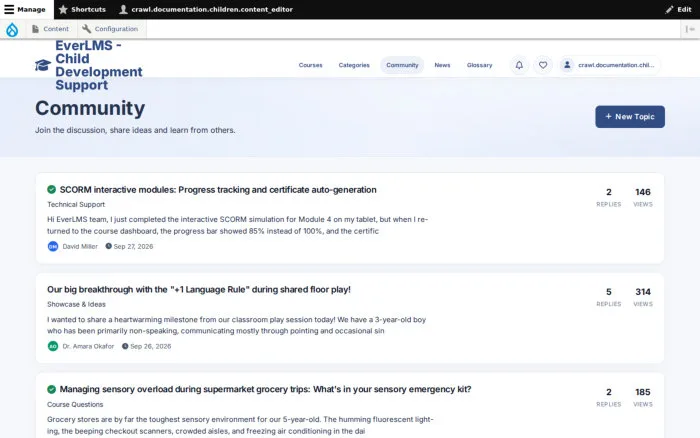Click the resolved checkmark on sensory overload topic
Viewport: 700px width, 438px height.
(51, 389)
